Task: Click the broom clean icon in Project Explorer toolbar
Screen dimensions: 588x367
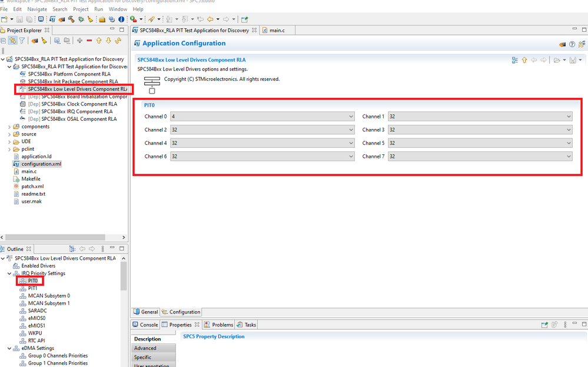Action: coord(44,41)
